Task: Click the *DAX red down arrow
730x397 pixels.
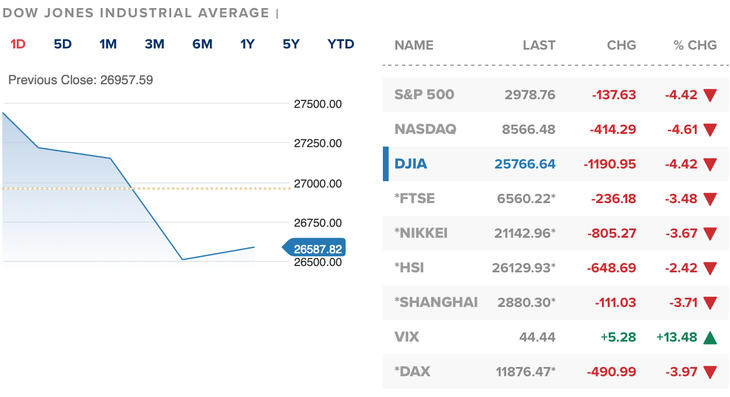Action: click(x=710, y=372)
